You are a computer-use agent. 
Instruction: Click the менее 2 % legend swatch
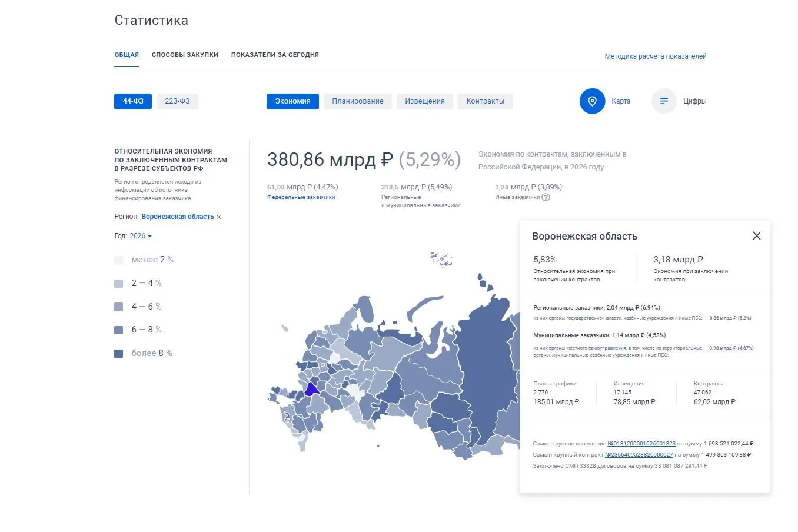(x=118, y=260)
